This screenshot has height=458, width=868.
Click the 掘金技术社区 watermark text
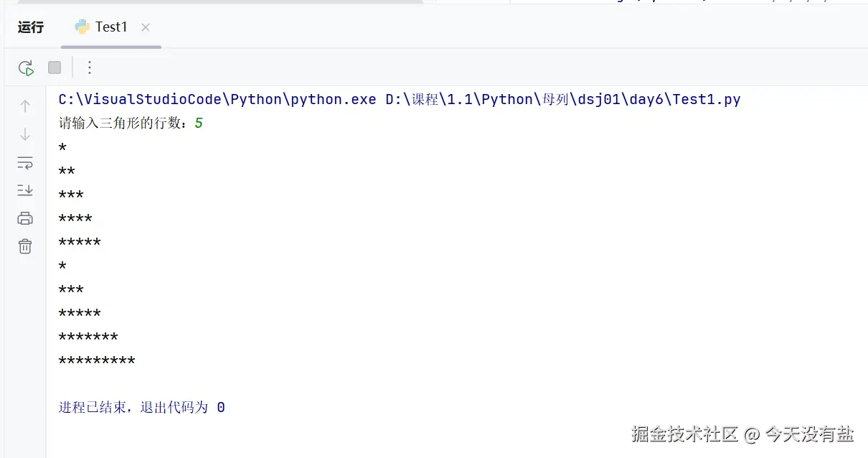pos(686,434)
